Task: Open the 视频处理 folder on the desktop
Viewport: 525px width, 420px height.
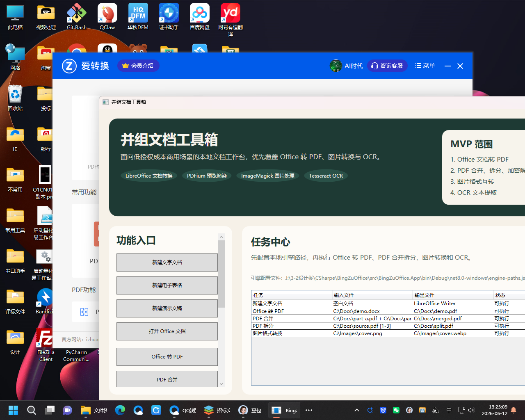Action: click(46, 17)
